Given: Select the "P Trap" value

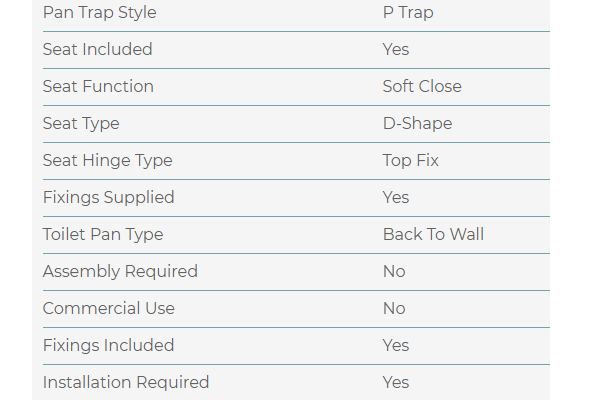Looking at the screenshot, I should click(x=408, y=13).
